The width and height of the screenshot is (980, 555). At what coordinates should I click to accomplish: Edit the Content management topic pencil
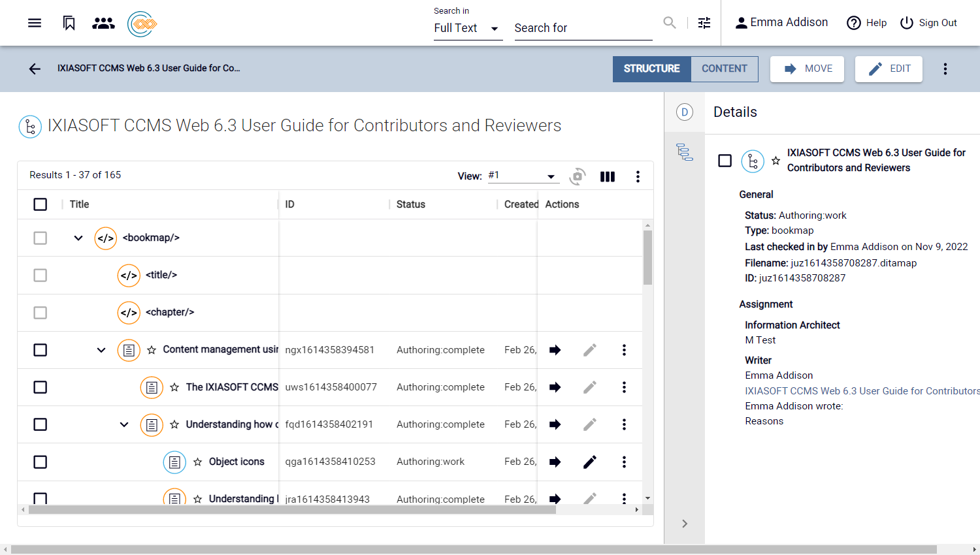[x=589, y=350]
